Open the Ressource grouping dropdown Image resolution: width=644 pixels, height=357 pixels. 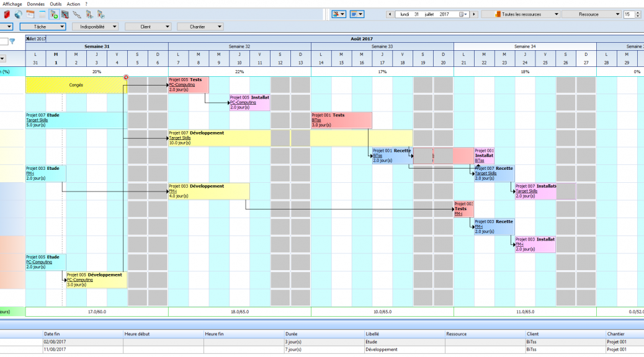tap(591, 14)
